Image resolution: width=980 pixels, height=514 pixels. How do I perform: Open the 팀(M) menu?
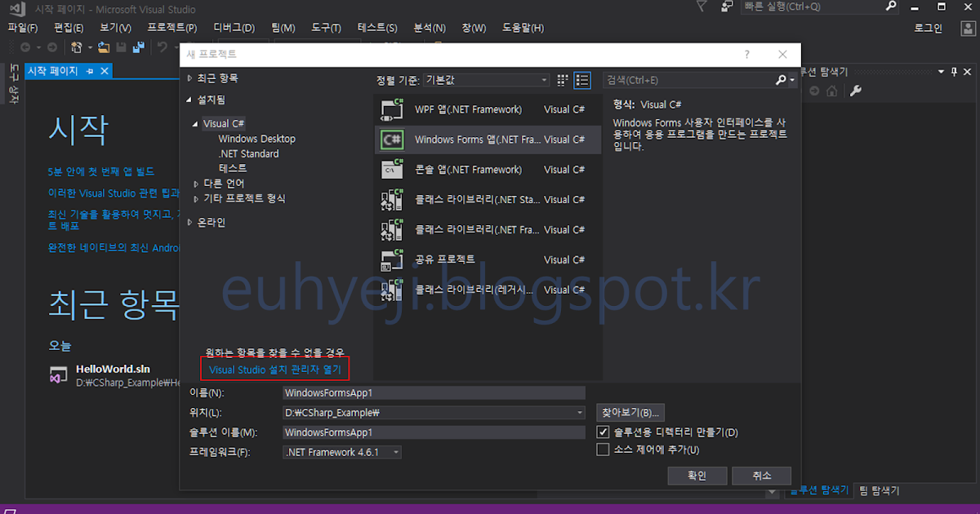(x=283, y=28)
